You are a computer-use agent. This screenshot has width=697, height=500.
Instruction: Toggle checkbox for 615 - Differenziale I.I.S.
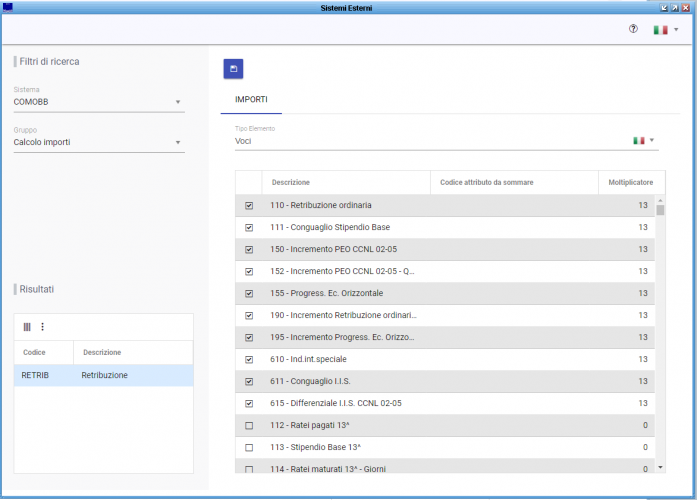pos(249,404)
